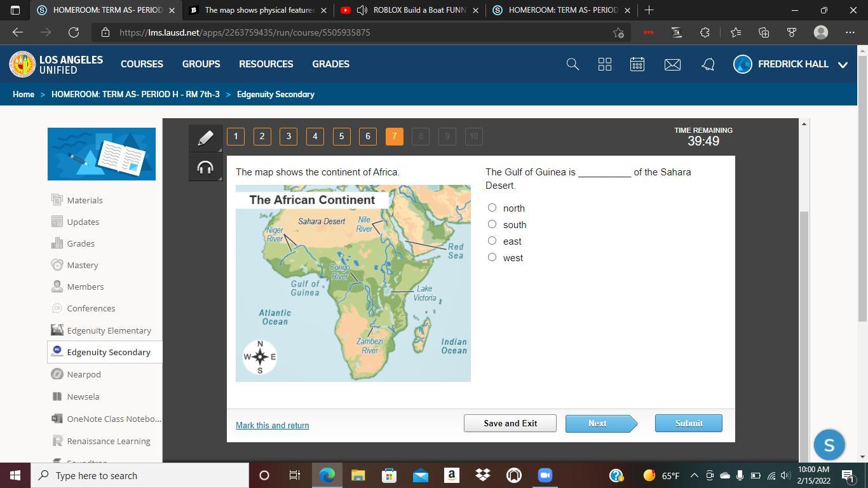Open the notifications bell icon
This screenshot has height=488, width=868.
tap(708, 64)
